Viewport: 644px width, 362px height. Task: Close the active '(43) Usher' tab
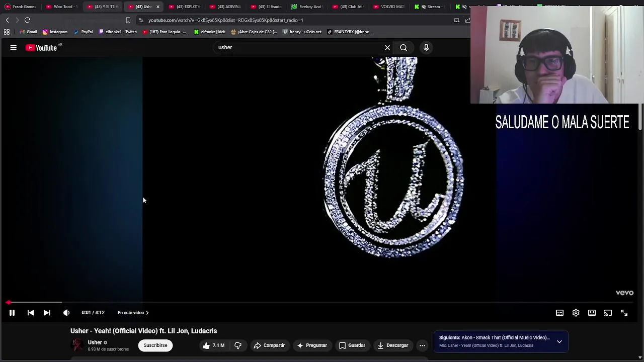(158, 7)
